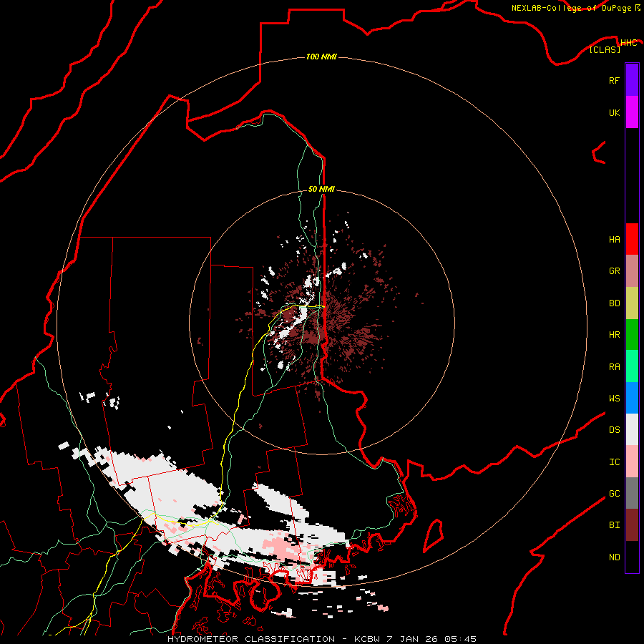
Task: Click the 7 JAN 26 date text
Action: (x=412, y=639)
